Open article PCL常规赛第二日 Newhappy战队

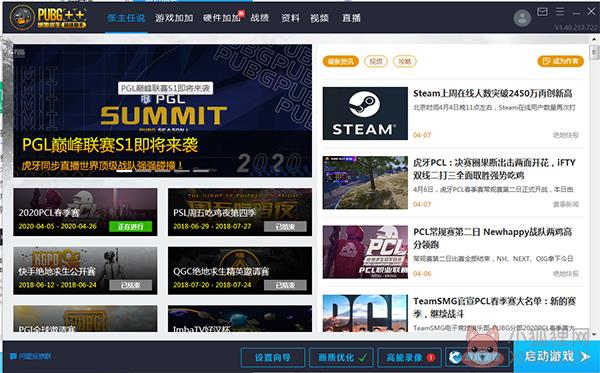(493, 238)
